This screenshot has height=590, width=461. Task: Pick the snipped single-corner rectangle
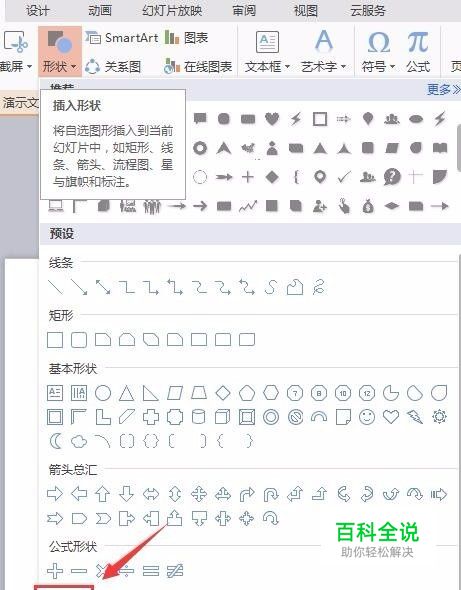tap(103, 340)
